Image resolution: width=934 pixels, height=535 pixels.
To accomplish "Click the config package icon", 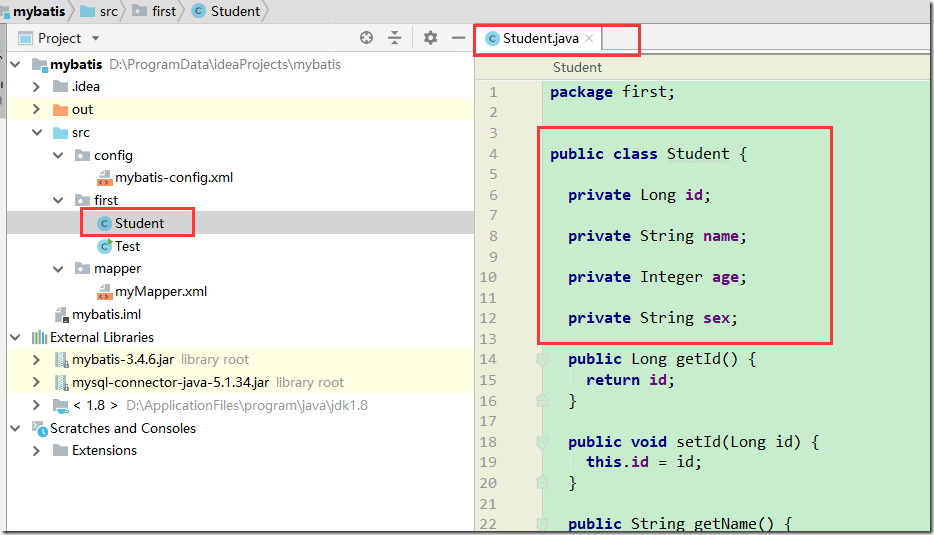I will [x=82, y=155].
